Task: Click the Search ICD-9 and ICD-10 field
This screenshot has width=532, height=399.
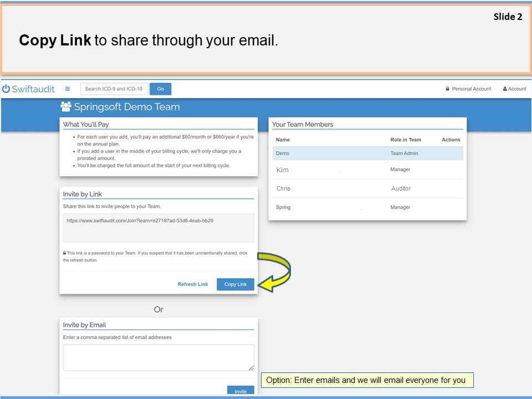Action: click(114, 89)
